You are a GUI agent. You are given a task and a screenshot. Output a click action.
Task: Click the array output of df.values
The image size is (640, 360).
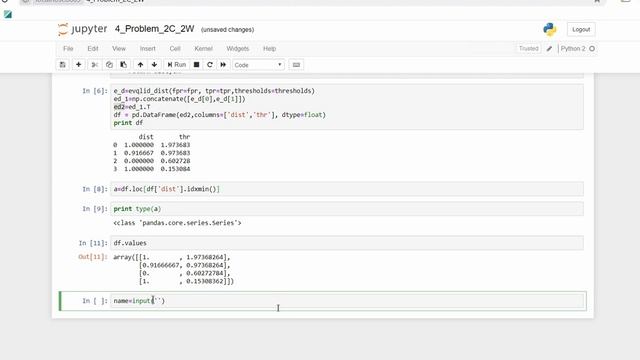(x=173, y=269)
